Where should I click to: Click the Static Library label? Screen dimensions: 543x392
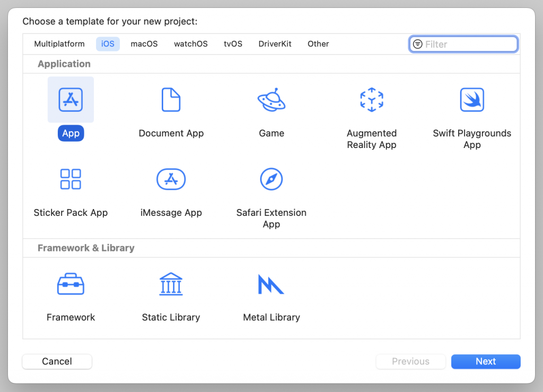[171, 318]
